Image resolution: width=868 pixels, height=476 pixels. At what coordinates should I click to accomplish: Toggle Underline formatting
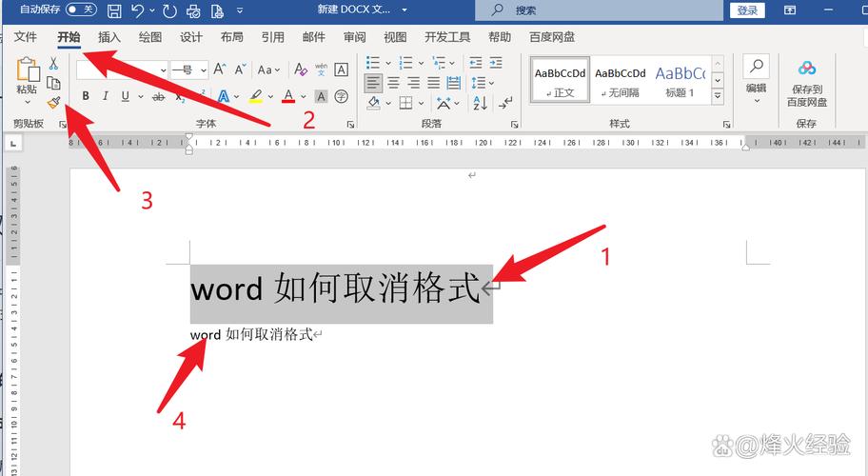(x=125, y=96)
